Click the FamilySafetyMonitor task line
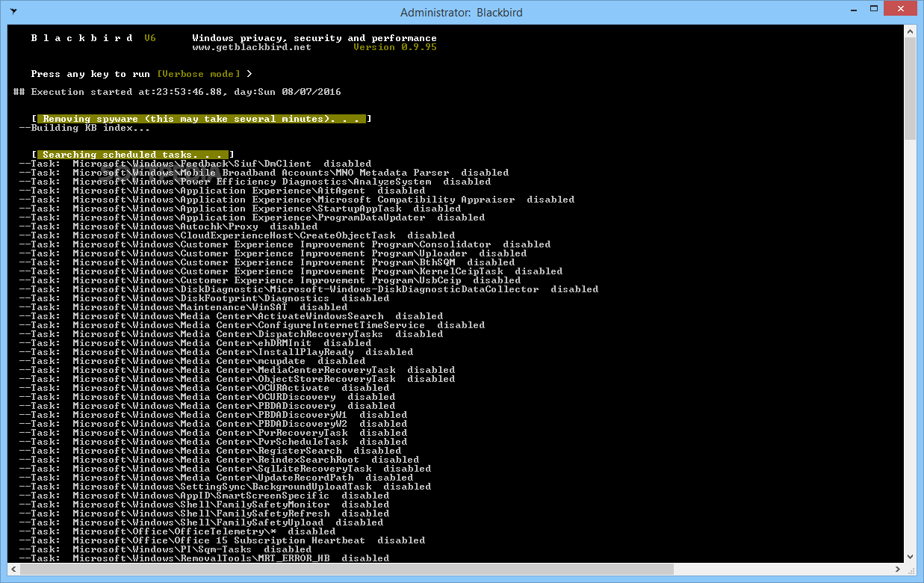The width and height of the screenshot is (924, 583). tap(204, 505)
